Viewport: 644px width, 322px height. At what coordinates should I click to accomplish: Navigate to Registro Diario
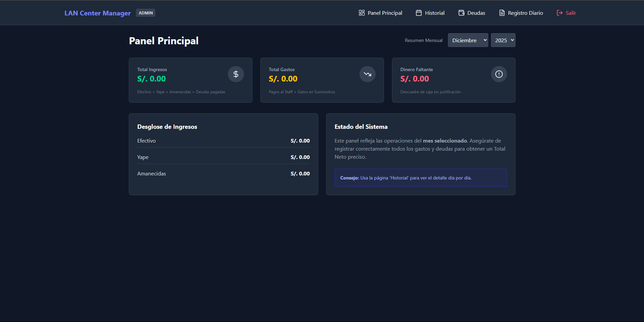[x=525, y=13]
